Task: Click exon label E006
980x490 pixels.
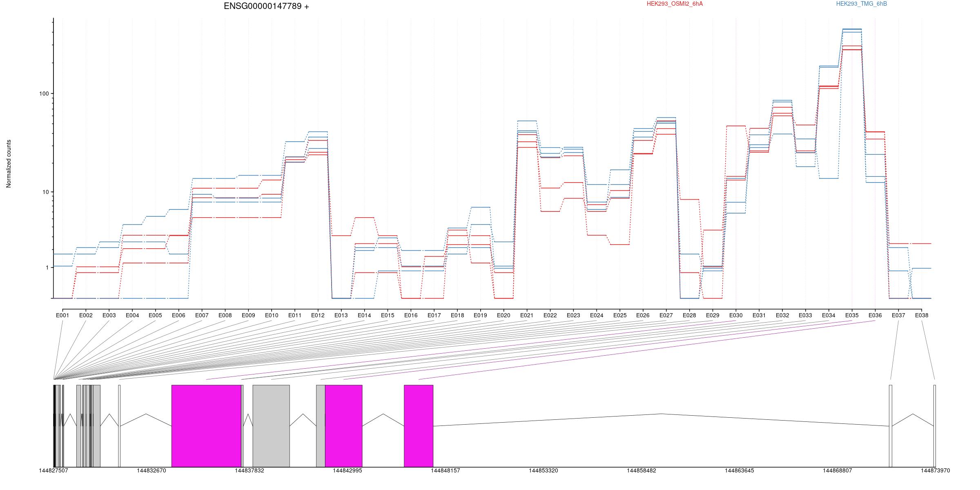Action: coord(178,315)
